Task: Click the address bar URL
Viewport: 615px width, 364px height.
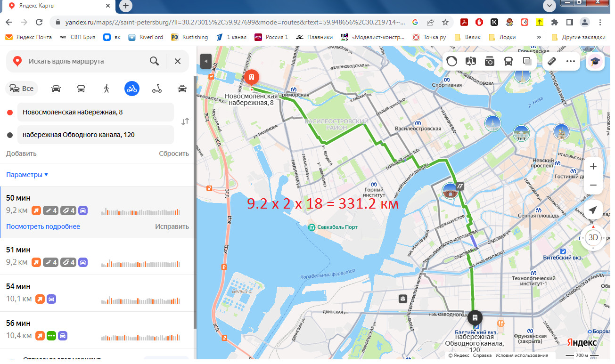Action: (234, 22)
